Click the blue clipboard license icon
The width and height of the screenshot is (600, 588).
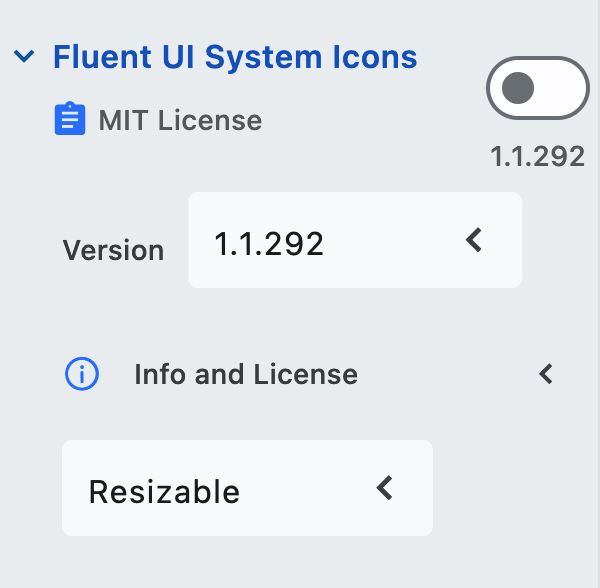coord(70,118)
